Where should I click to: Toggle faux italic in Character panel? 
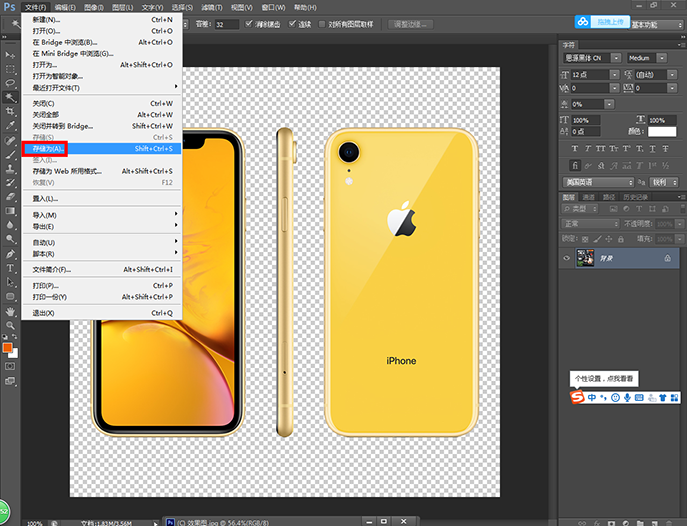(588, 148)
